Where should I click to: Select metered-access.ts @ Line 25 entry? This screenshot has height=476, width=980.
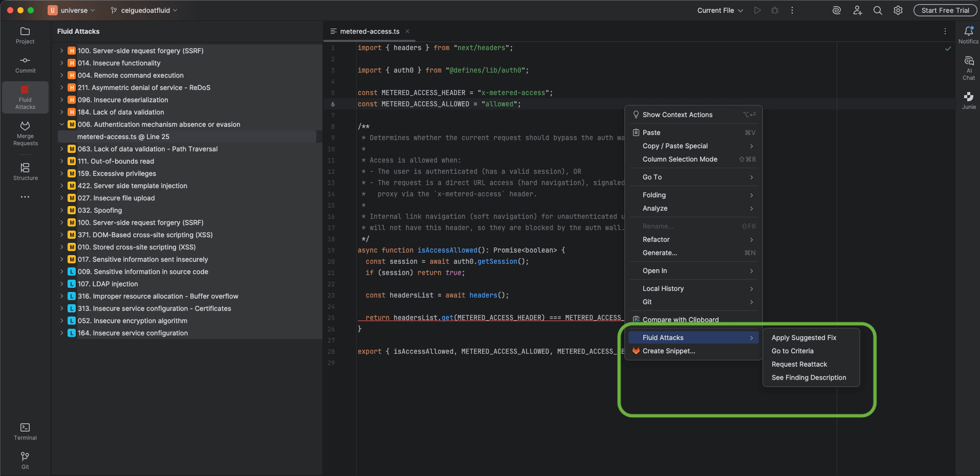click(x=187, y=137)
